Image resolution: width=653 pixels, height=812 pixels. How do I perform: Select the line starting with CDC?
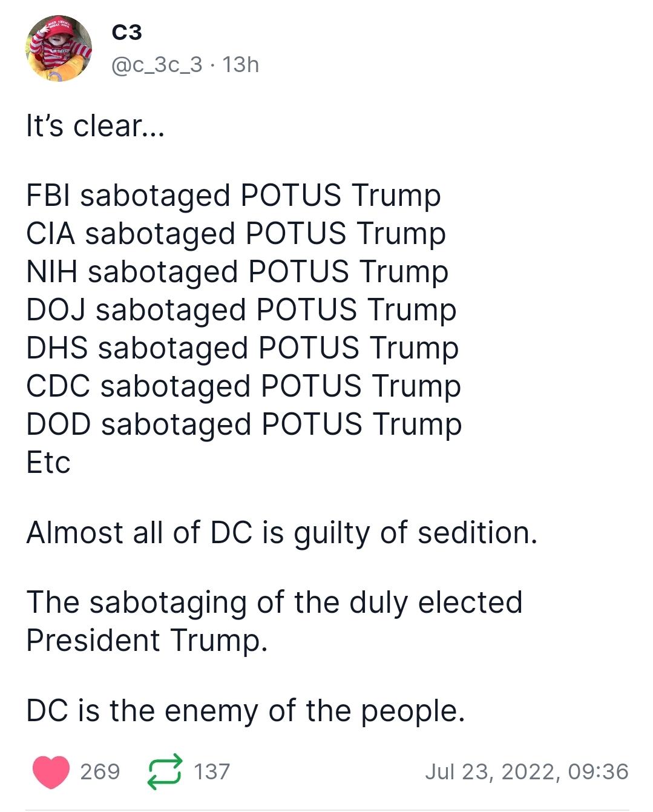[244, 386]
